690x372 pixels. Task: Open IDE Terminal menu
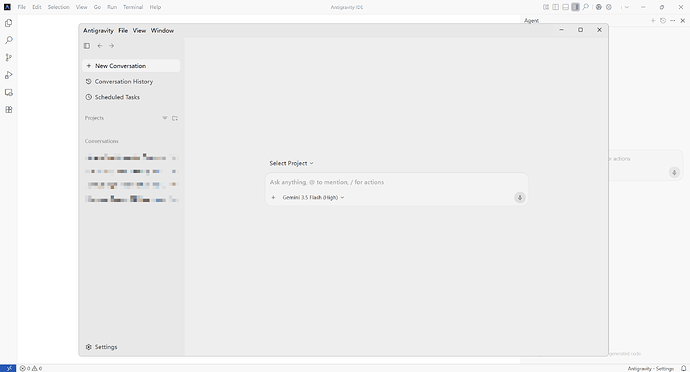coord(133,7)
